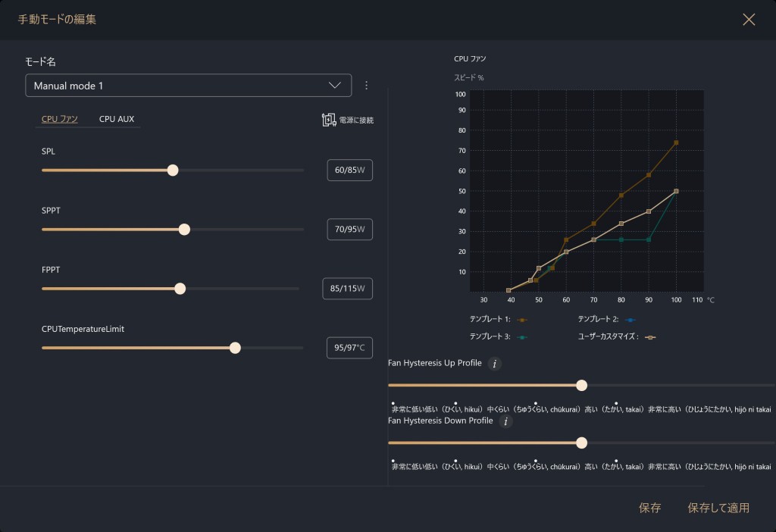Select the ユーザーカスタマイズ legend marker
The height and width of the screenshot is (532, 776).
point(650,336)
